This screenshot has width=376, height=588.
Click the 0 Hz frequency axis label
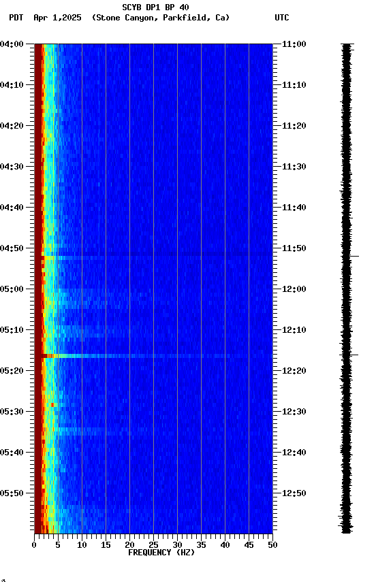tap(34, 545)
